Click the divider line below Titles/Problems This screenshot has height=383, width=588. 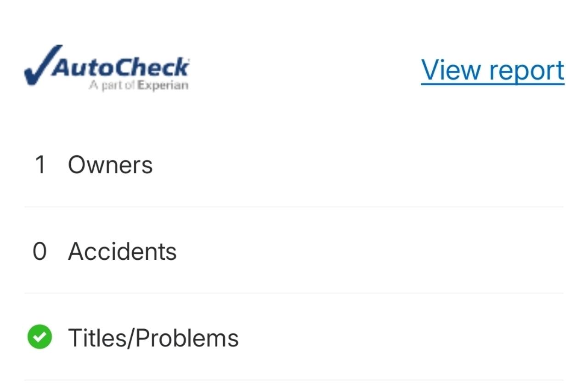294,380
